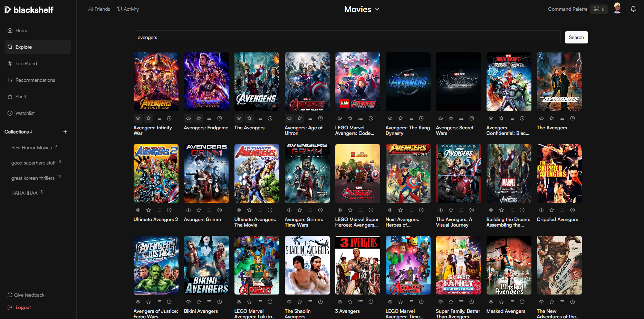Open user profile avatar
This screenshot has width=644, height=319.
(617, 8)
